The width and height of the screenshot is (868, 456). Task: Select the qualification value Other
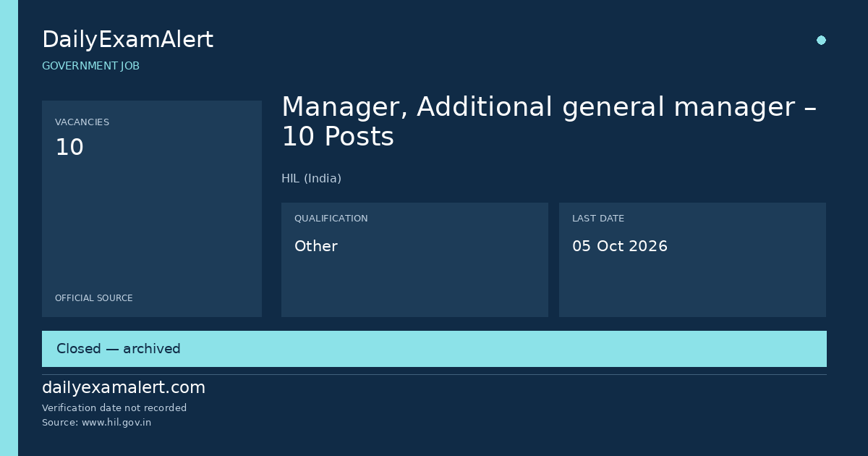pyautogui.click(x=316, y=246)
